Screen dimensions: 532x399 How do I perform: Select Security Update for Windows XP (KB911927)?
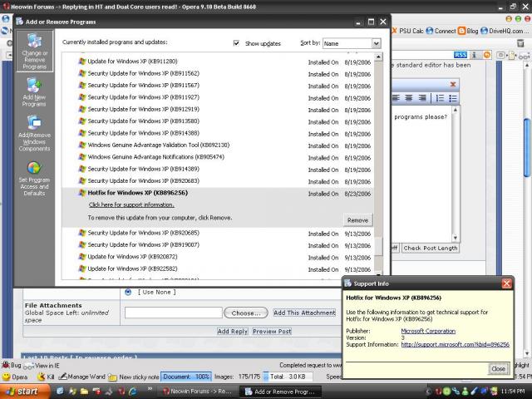(218, 97)
